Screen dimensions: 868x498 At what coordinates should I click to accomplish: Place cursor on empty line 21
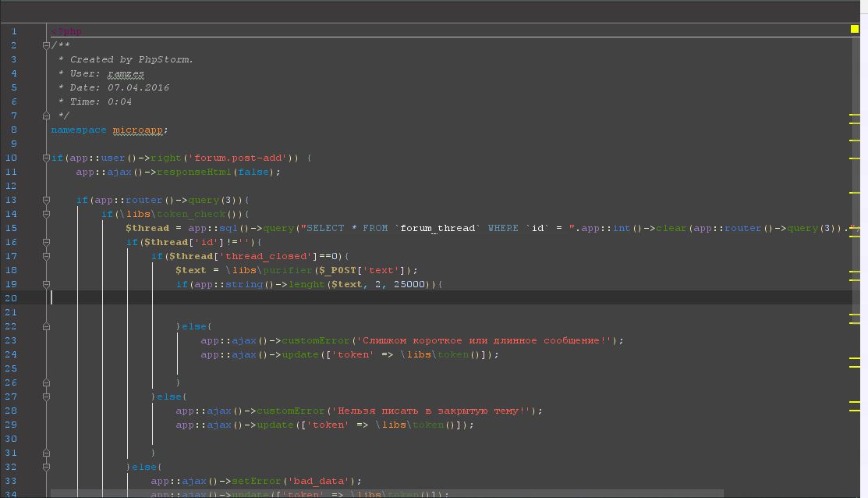[312, 312]
